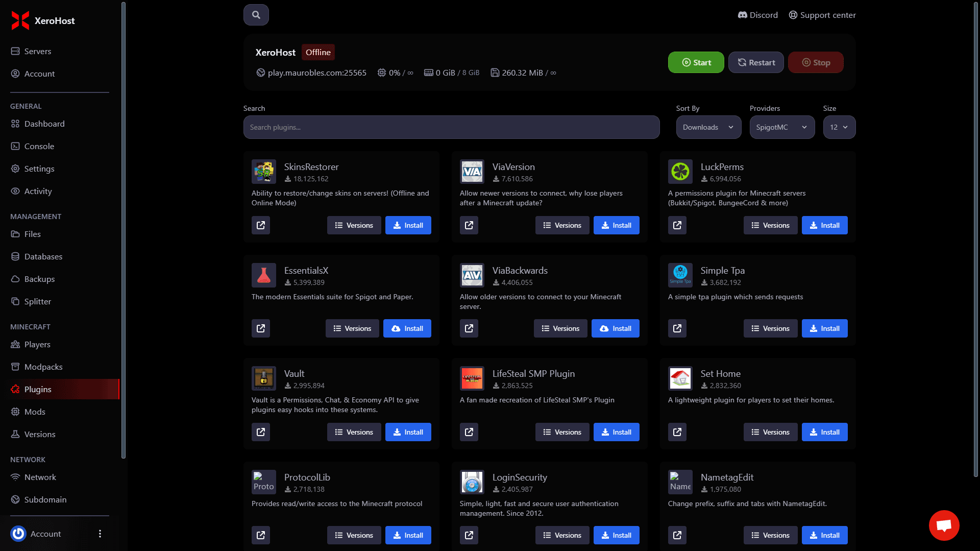Open LoginSecurity external link icon

point(469,535)
